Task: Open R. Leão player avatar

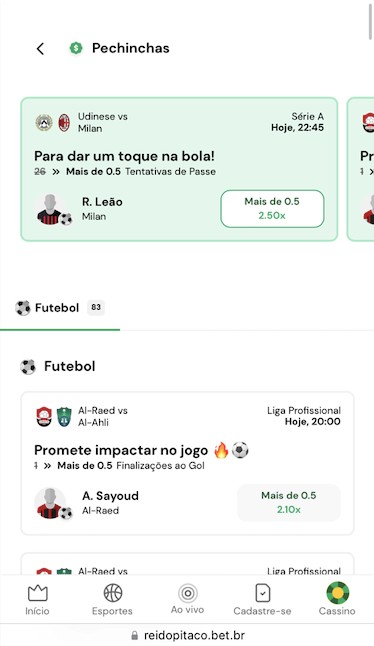Action: (51, 209)
